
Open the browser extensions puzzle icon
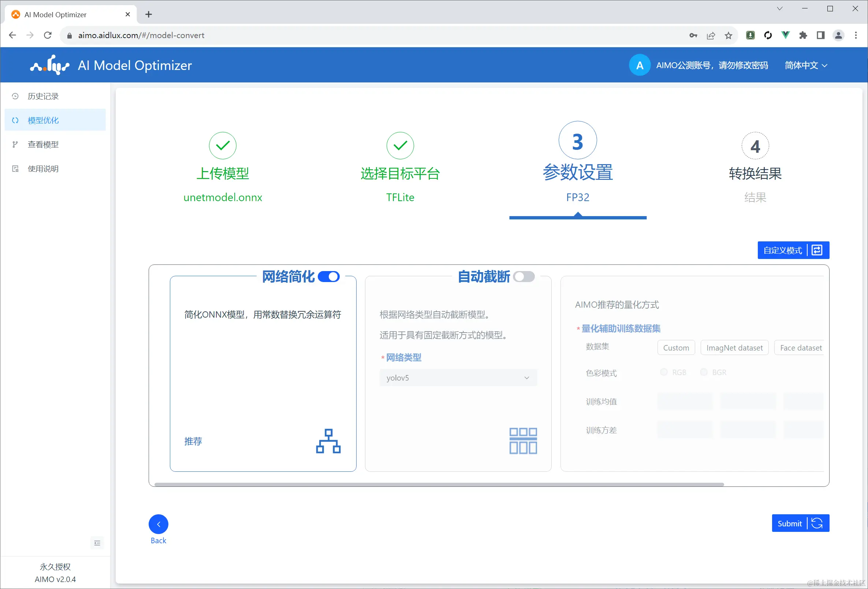[802, 36]
